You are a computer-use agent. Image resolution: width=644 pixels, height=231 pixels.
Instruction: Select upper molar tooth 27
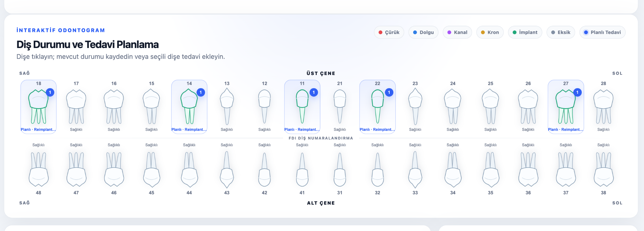point(566,107)
